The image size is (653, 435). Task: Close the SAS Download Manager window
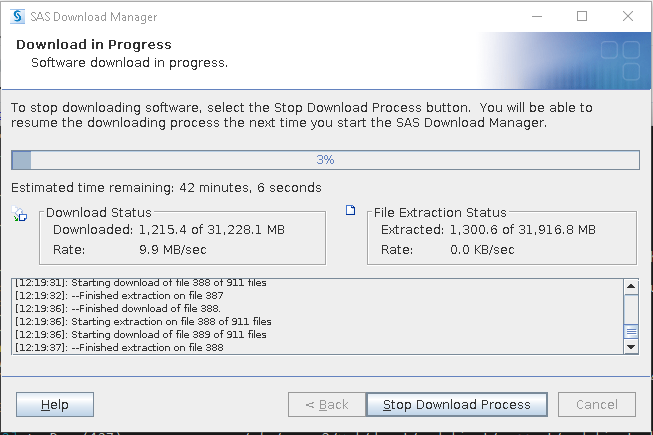(x=627, y=17)
